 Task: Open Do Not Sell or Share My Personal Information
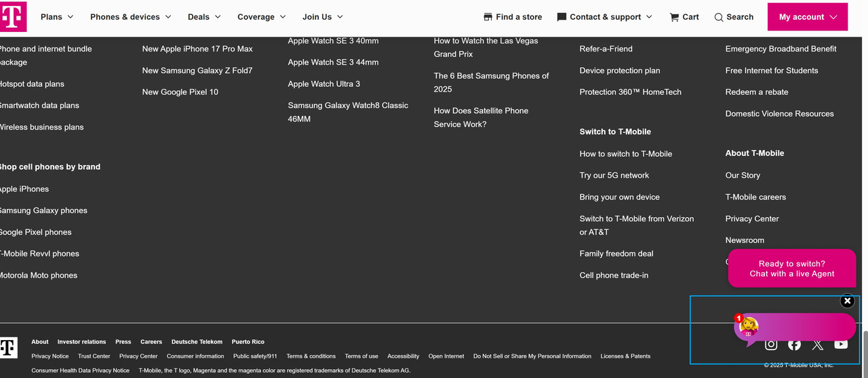click(532, 356)
